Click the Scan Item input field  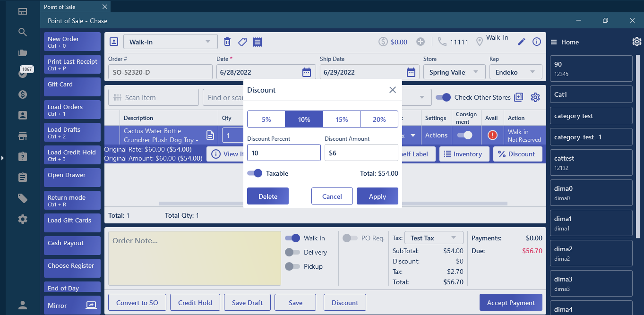point(154,97)
